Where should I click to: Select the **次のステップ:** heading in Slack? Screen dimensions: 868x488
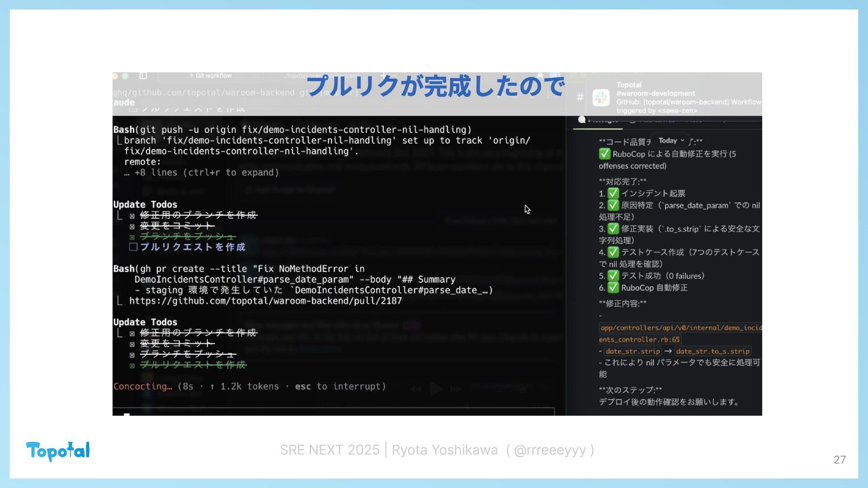pos(630,390)
